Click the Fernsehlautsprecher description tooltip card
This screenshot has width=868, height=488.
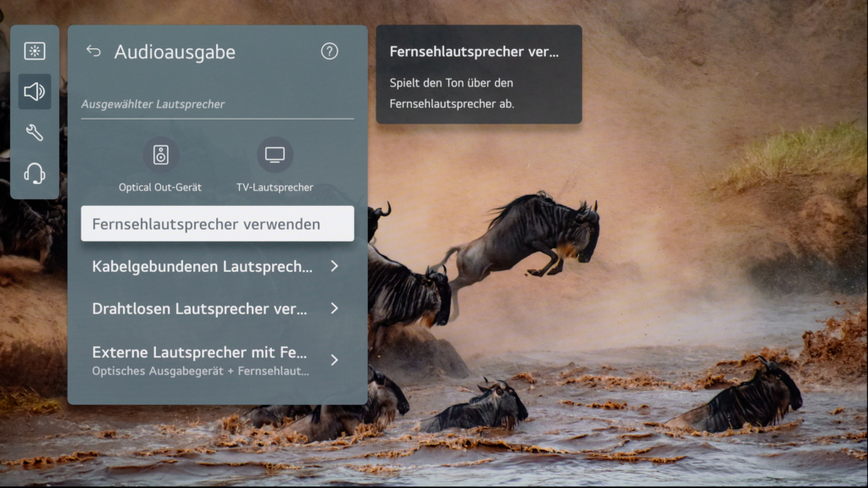pyautogui.click(x=480, y=75)
